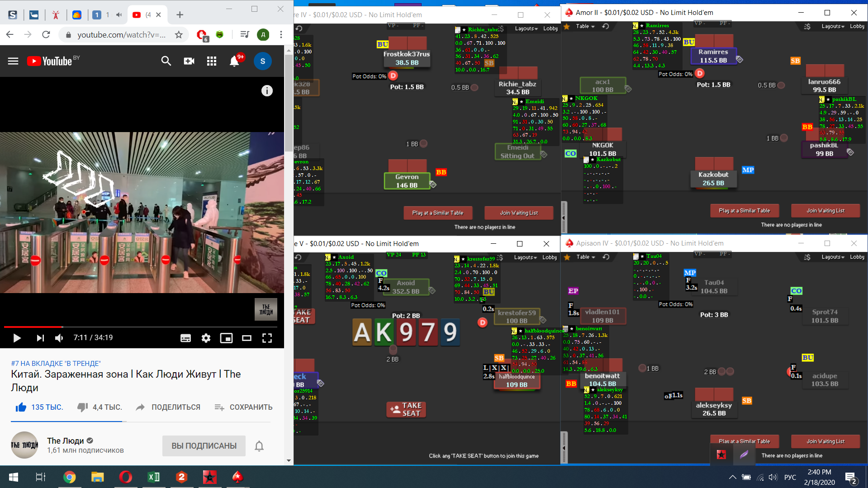Screen dimensions: 868x488
Task: Open the trending tag link #7
Action: pos(56,363)
